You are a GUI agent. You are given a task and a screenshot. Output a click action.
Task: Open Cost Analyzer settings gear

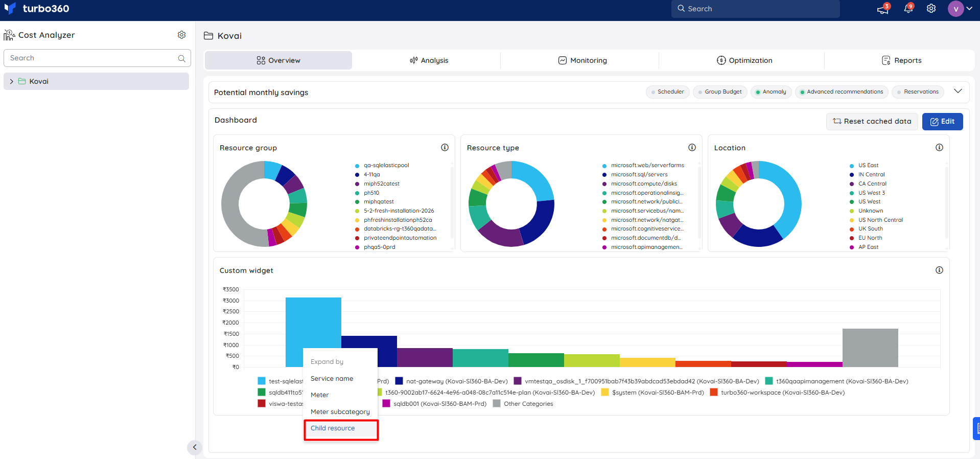181,35
